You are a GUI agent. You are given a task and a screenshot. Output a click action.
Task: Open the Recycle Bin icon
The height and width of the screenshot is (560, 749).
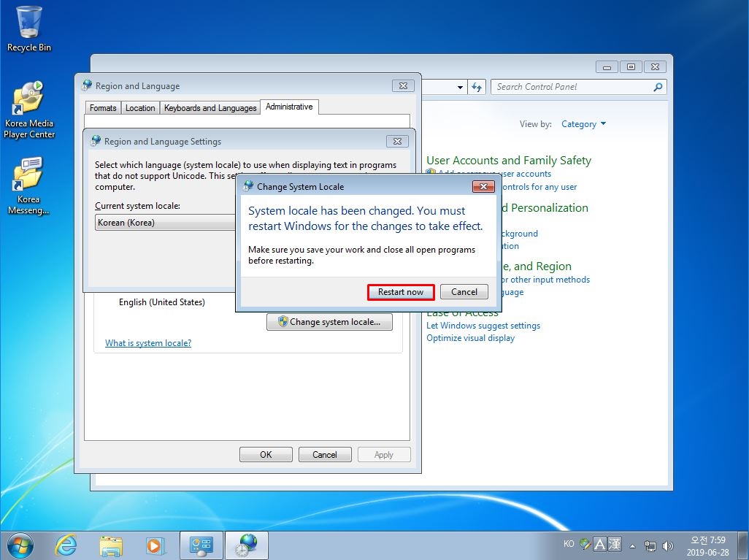pyautogui.click(x=28, y=28)
